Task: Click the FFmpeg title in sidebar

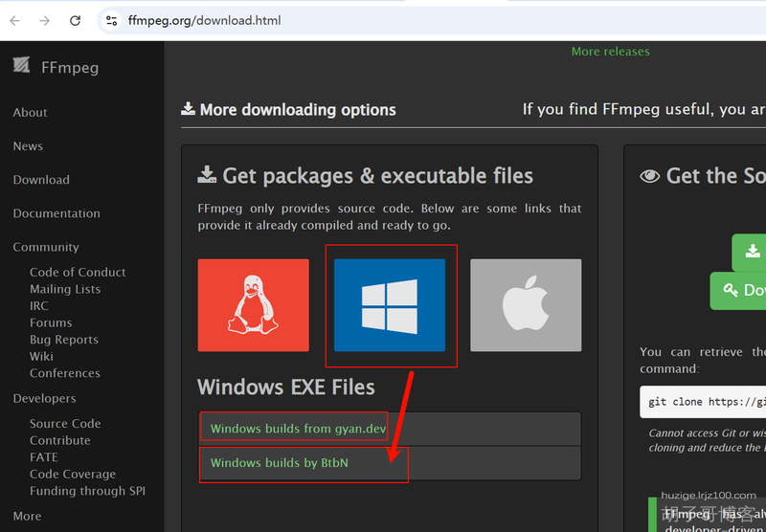Action: point(70,67)
